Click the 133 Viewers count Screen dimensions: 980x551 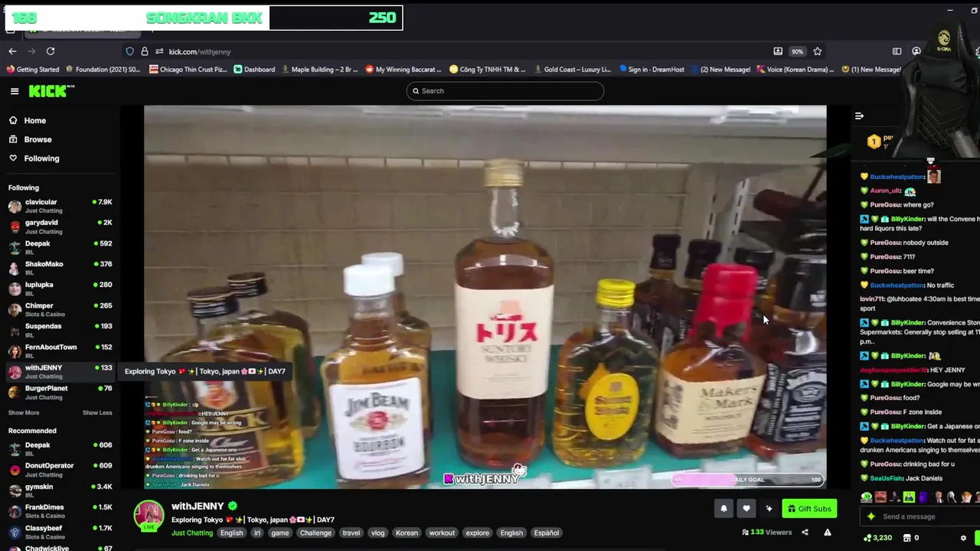click(x=766, y=533)
